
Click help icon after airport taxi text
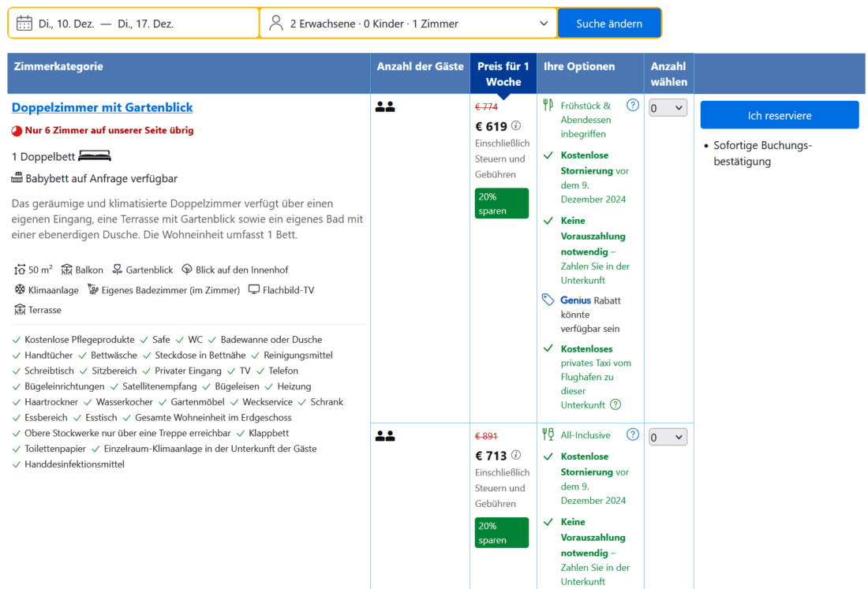coord(615,404)
